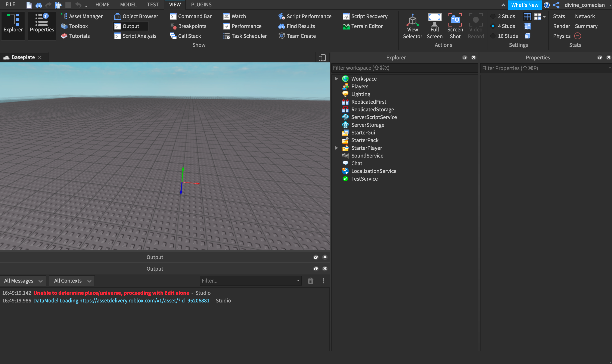Open Output options three-dot menu
This screenshot has width=612, height=364.
coord(323,281)
